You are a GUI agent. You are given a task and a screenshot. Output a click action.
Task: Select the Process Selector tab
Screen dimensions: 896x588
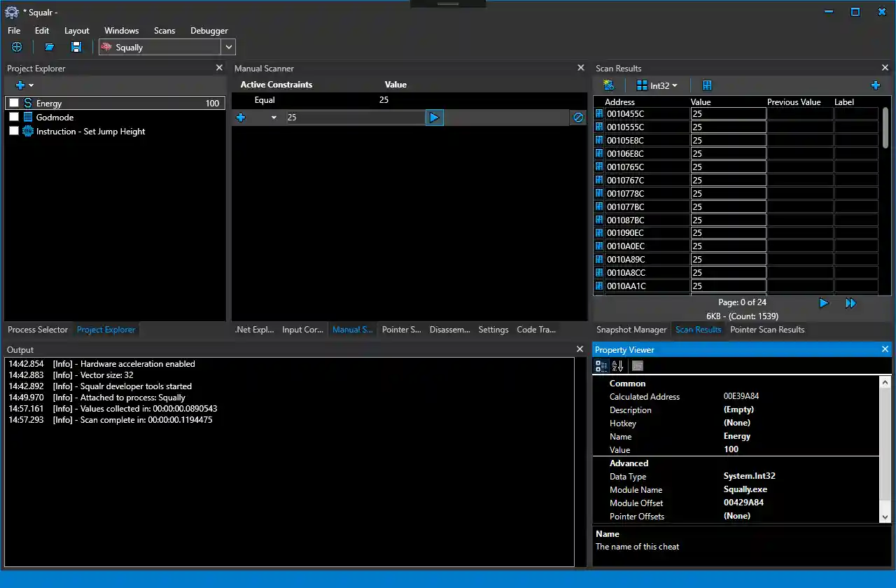point(38,330)
